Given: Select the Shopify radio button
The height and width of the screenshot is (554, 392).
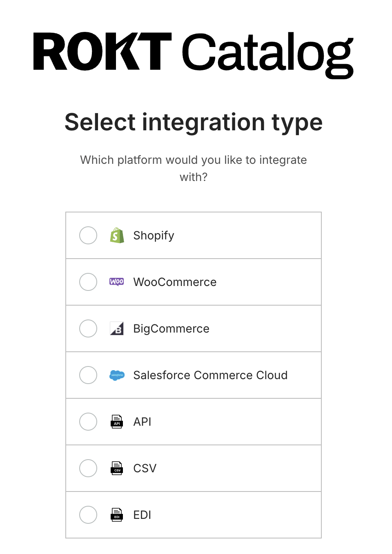Looking at the screenshot, I should click(88, 235).
